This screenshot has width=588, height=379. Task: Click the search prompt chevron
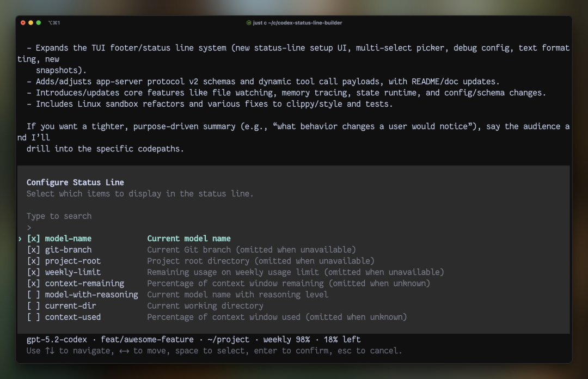tap(29, 228)
